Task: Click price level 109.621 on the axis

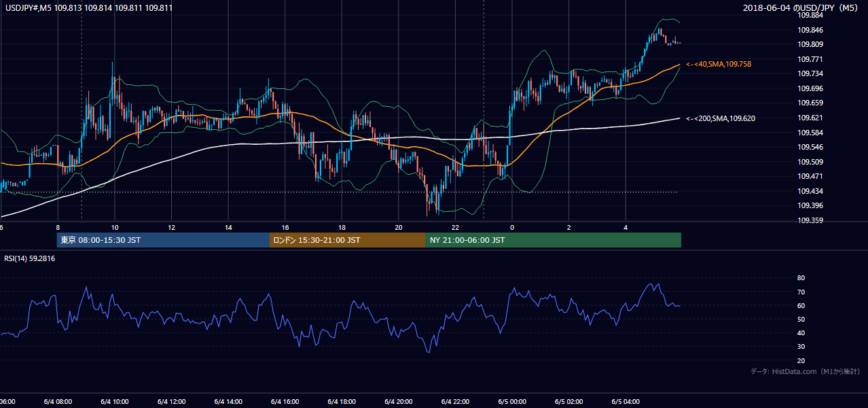Action: coord(810,118)
